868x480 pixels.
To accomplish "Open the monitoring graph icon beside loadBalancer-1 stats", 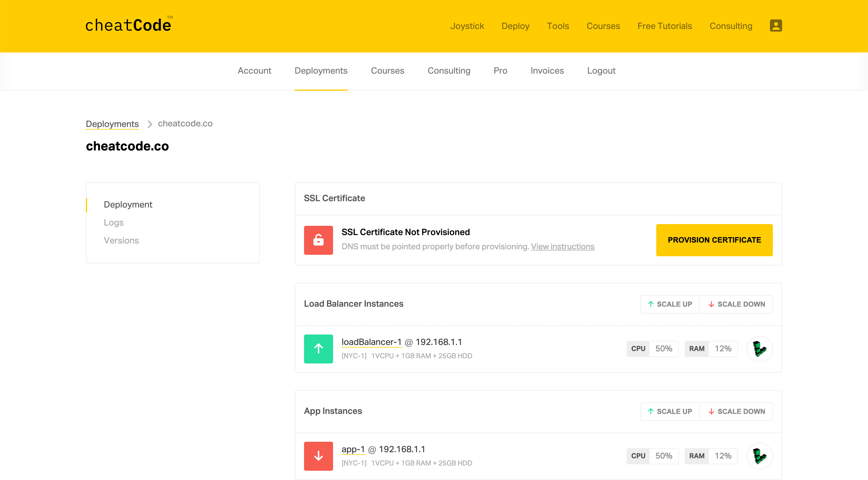I will click(760, 349).
